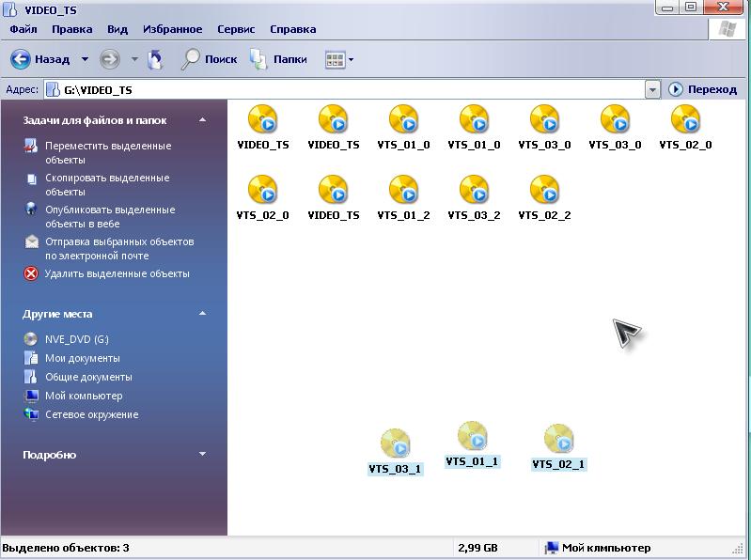Open the back history dropdown arrow
Image resolution: width=751 pixels, height=560 pixels.
[x=85, y=59]
